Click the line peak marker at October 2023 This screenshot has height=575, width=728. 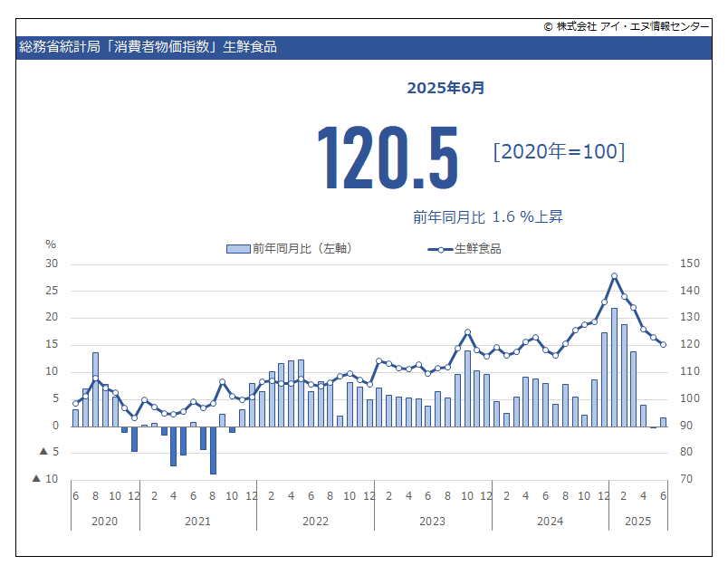point(467,332)
